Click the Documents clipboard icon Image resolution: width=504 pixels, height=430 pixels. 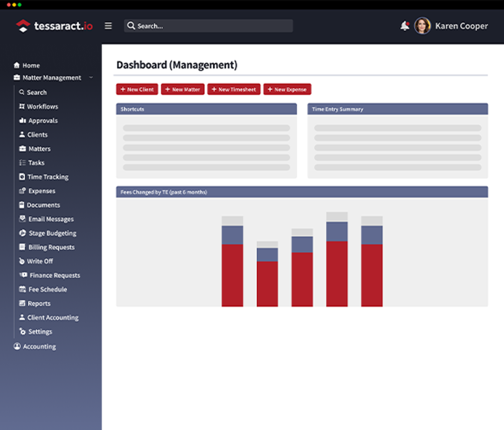(22, 205)
